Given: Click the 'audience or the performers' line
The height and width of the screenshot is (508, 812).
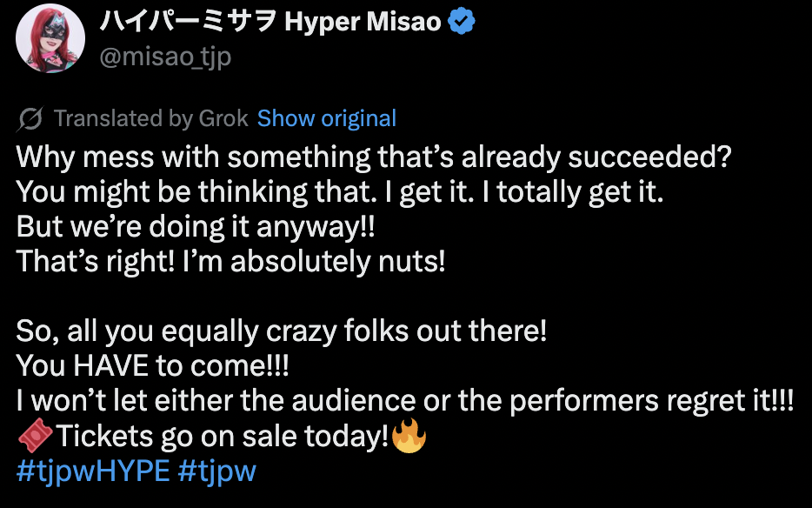Looking at the screenshot, I should [405, 401].
